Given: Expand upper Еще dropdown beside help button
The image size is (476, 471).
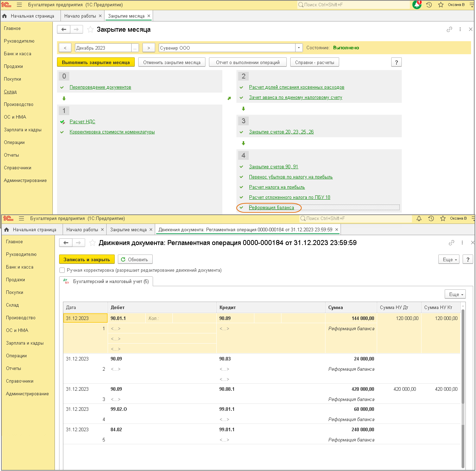Looking at the screenshot, I should click(449, 260).
